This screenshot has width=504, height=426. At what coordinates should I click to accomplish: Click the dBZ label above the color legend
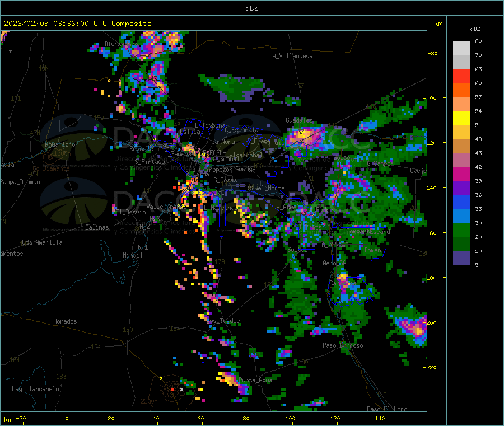(475, 29)
